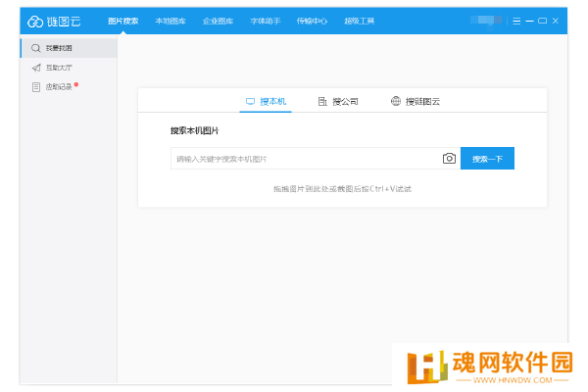Viewport: 588px width, 392px height.
Task: Click the 搜索一下 button
Action: click(x=487, y=159)
